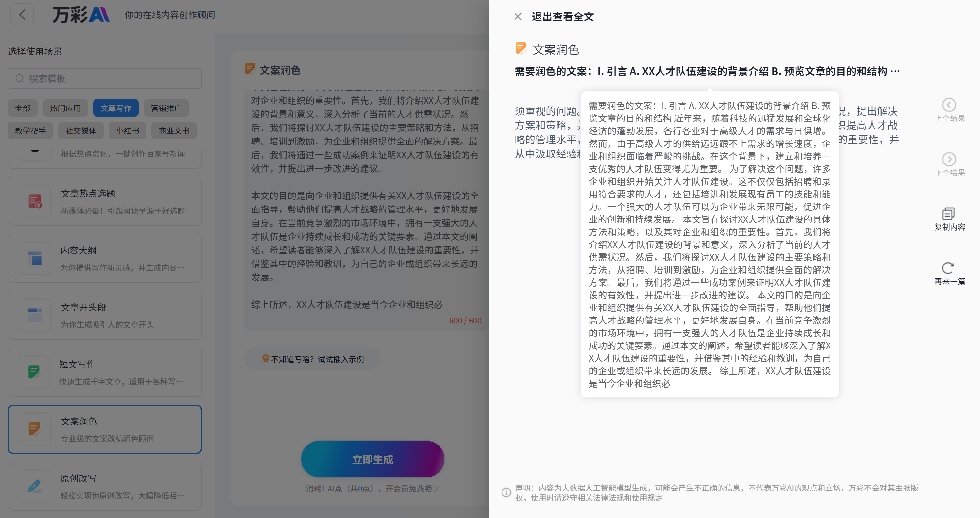Close the full text view with X
This screenshot has height=518, width=980.
(518, 17)
